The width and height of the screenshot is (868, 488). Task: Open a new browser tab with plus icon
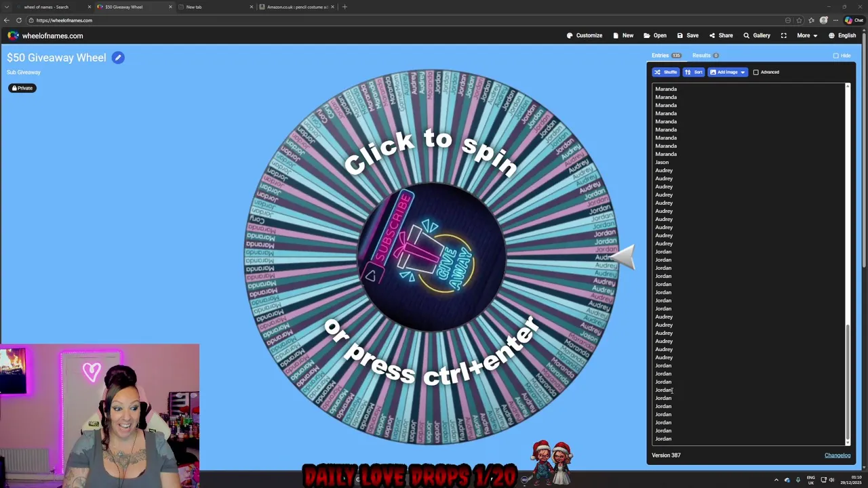pyautogui.click(x=344, y=7)
